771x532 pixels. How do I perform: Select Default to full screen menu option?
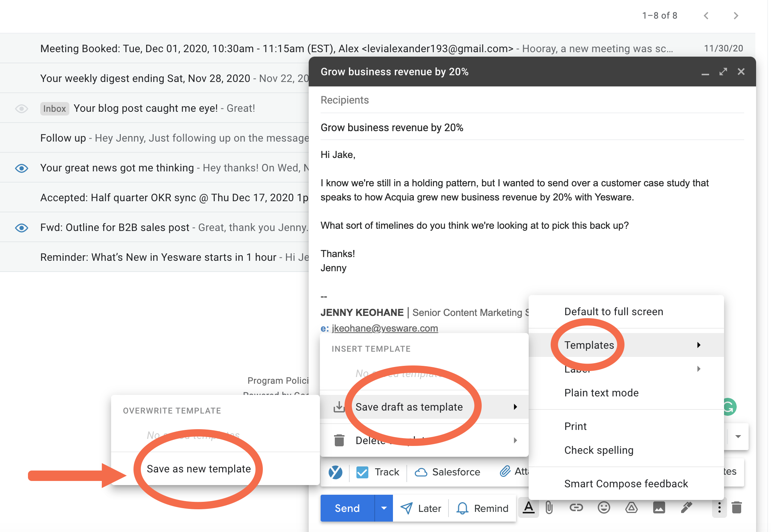(x=614, y=311)
